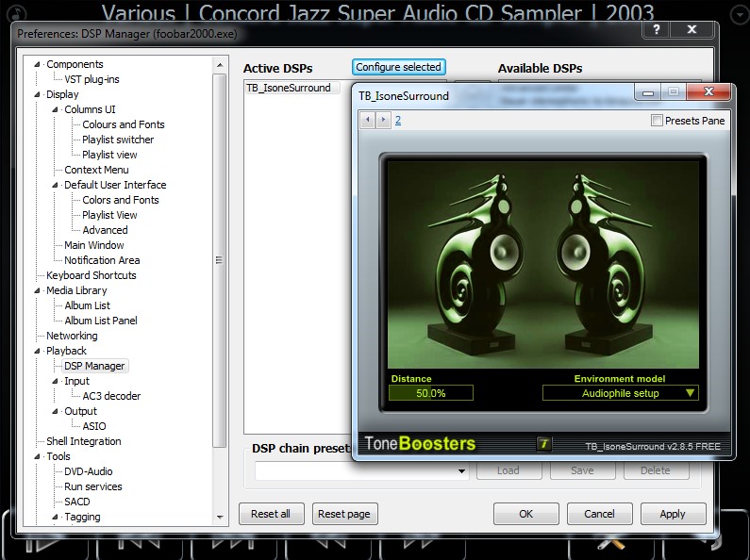Click the speaker image in TB_IsoneSurround

(542, 264)
